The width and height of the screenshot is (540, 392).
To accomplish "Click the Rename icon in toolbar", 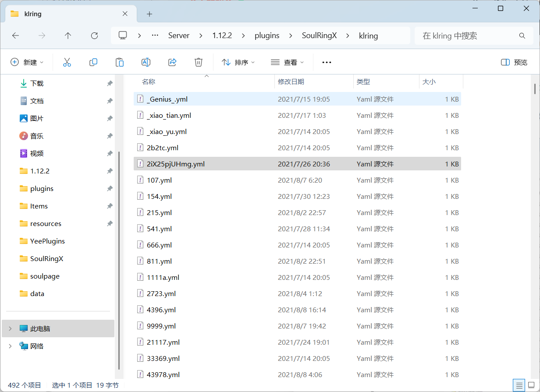I will click(x=146, y=62).
